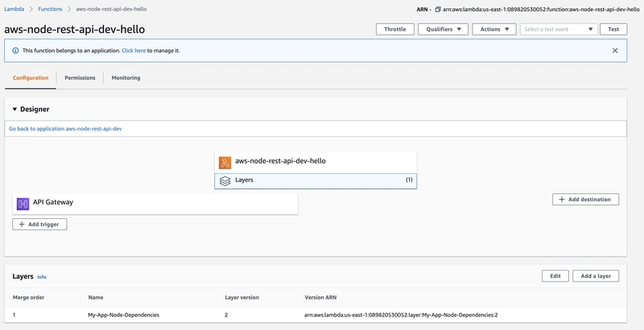Viewport: 644px width, 330px height.
Task: Switch to the Monitoring tab
Action: pos(126,78)
